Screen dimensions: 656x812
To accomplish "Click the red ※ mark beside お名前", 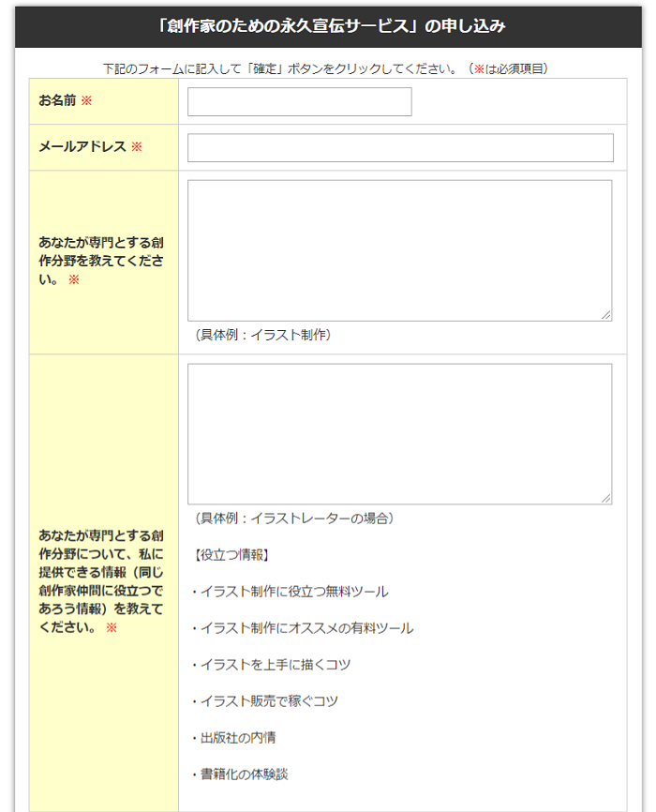I will [86, 100].
